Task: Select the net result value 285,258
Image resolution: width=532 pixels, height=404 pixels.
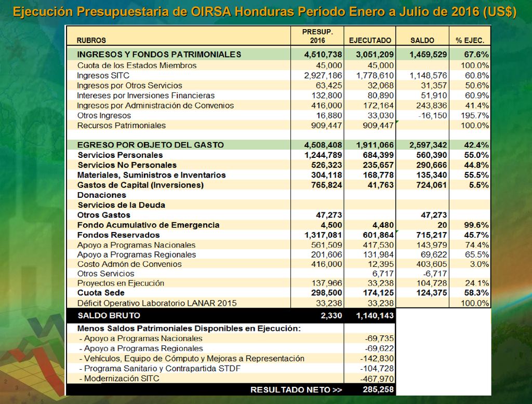Action: [x=378, y=389]
